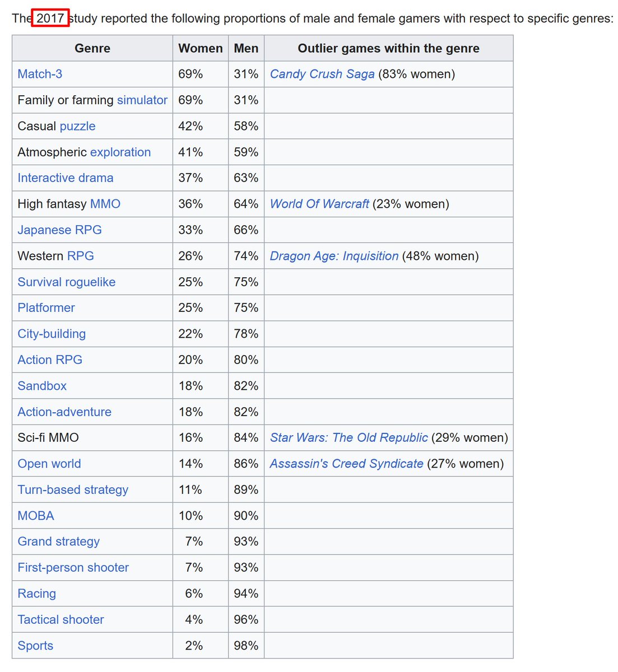Screen dimensions: 618x672
Task: Click the 2% women value for Sports
Action: coord(194,646)
